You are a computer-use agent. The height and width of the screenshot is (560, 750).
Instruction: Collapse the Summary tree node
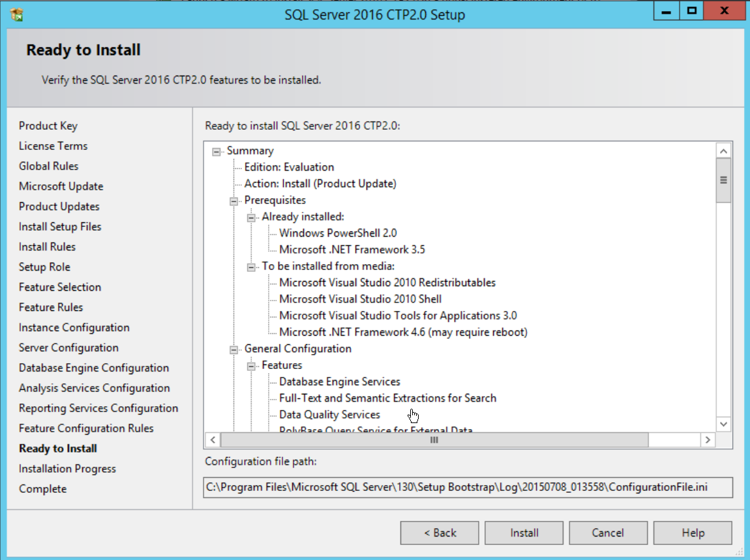(217, 152)
